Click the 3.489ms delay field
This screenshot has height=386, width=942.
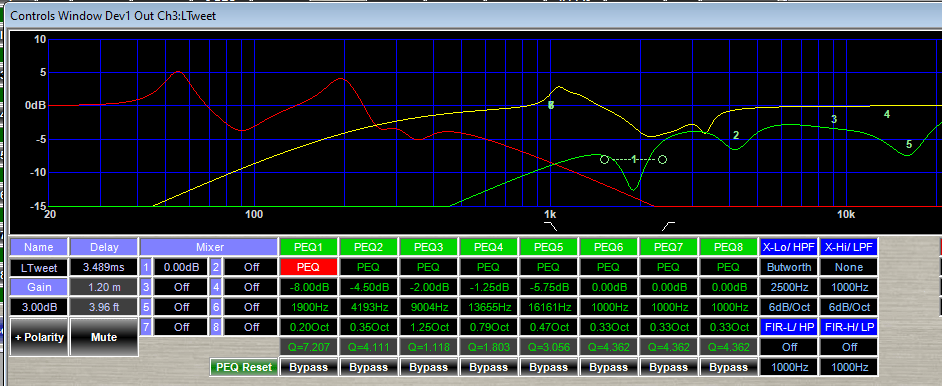click(104, 267)
